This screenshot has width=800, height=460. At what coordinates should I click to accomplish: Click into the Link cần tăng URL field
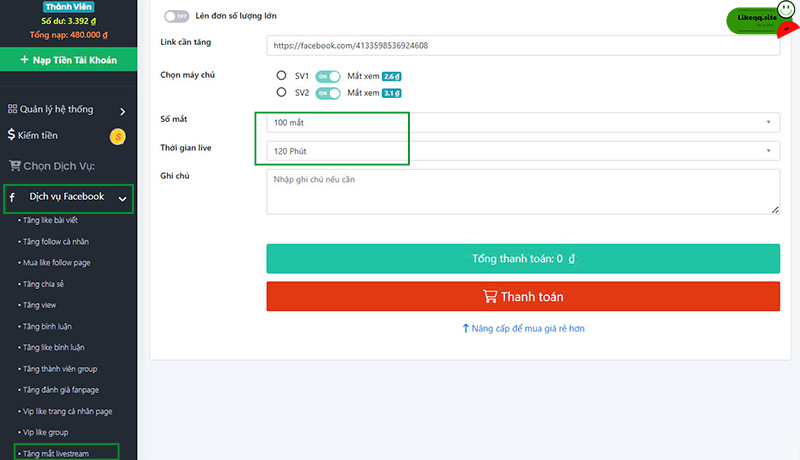[x=523, y=45]
